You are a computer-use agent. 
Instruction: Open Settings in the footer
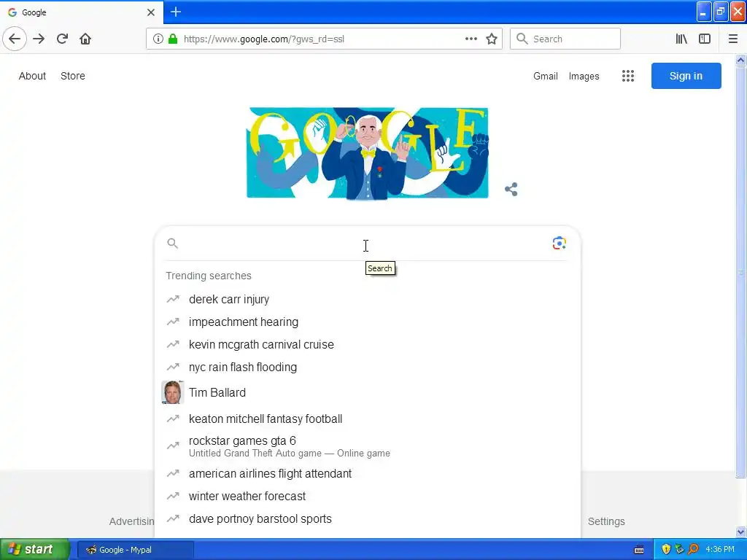[x=606, y=521]
